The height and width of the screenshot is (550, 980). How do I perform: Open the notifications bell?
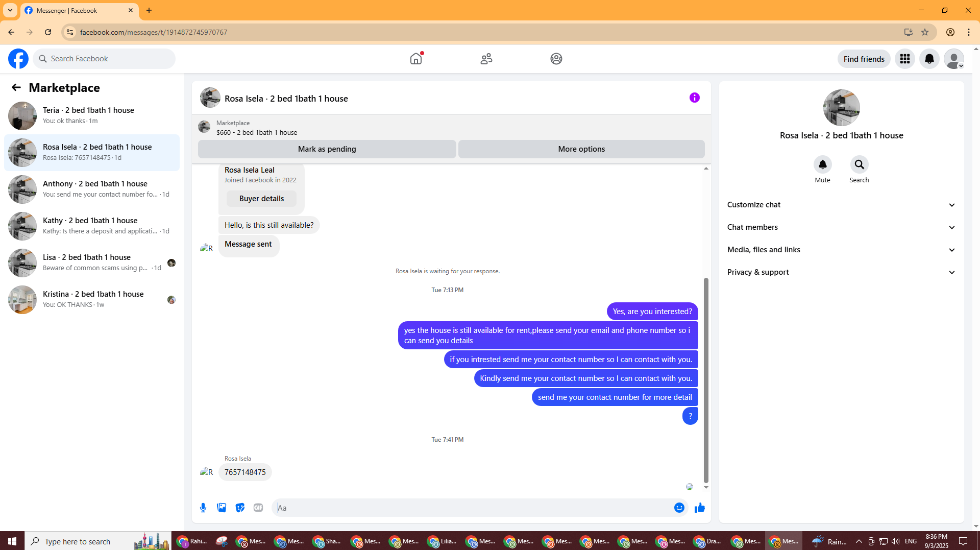[929, 59]
